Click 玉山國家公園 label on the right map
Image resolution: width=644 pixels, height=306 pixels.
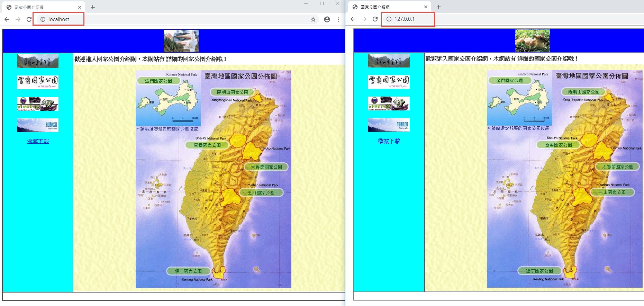point(612,192)
